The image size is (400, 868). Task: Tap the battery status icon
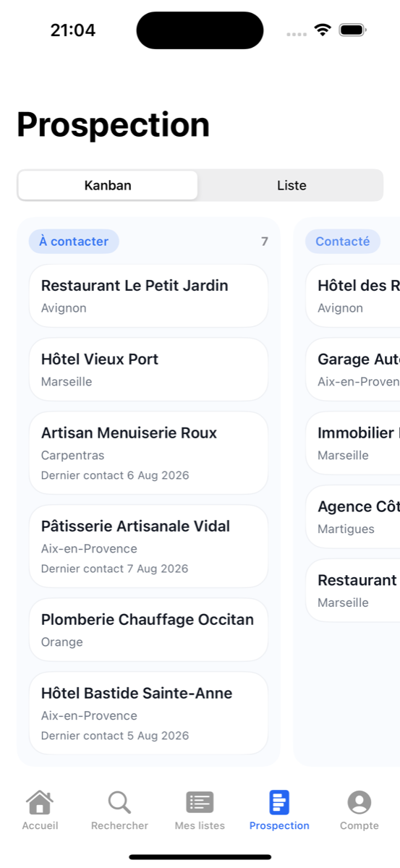pos(354,30)
